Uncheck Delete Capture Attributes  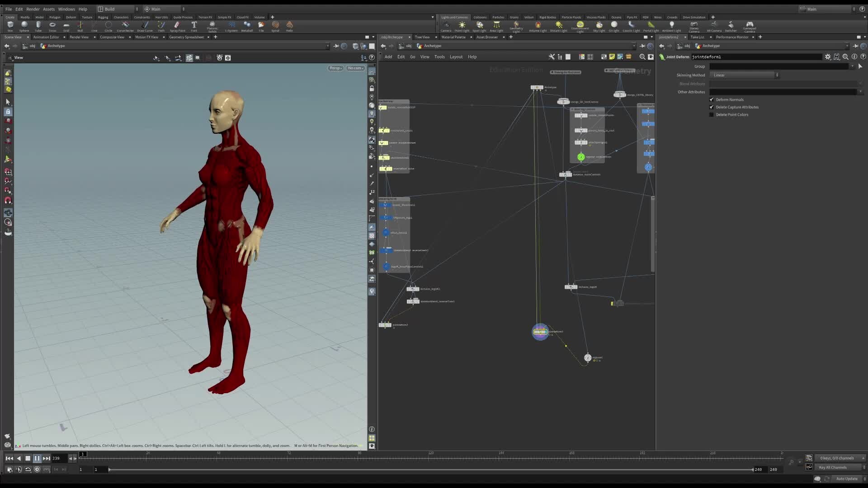[712, 107]
